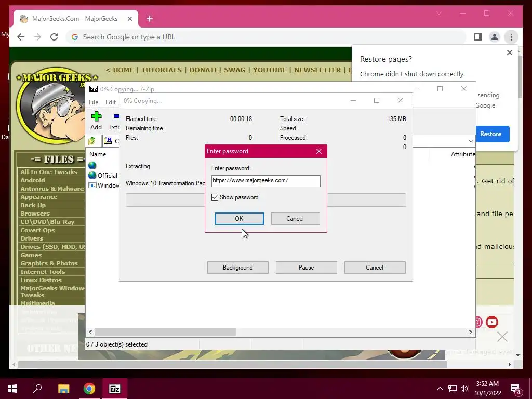Image resolution: width=532 pixels, height=399 pixels.
Task: Select the Official file row in 7-Zip
Action: (x=103, y=176)
